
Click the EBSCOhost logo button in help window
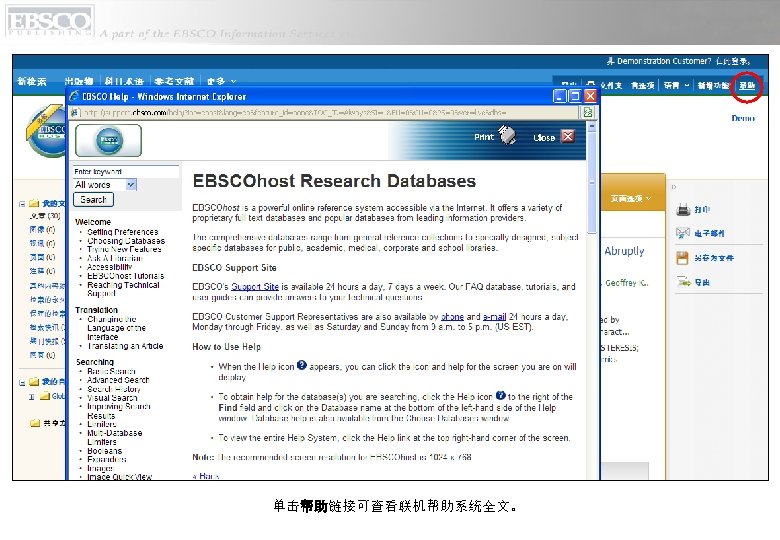pyautogui.click(x=108, y=140)
